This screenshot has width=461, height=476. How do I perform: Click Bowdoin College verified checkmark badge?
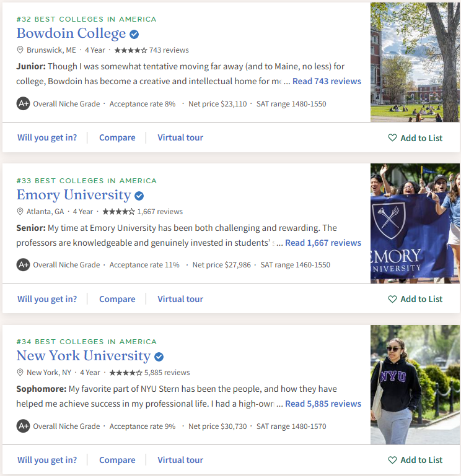click(134, 35)
